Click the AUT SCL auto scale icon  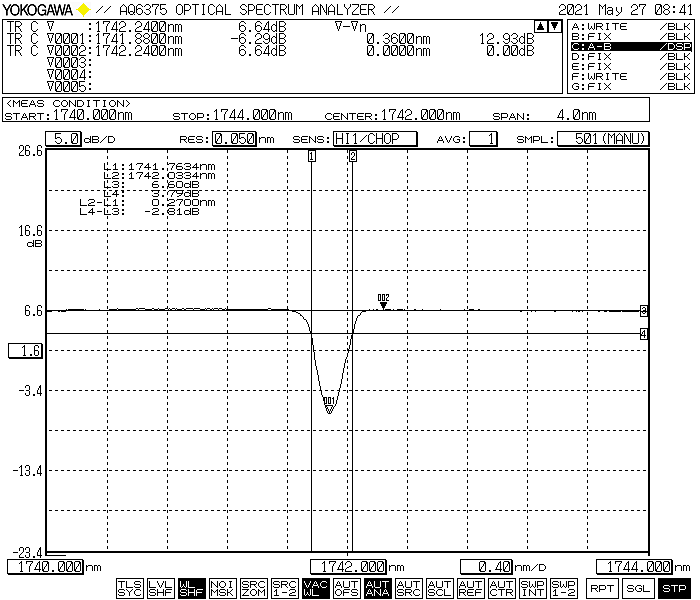point(439,588)
